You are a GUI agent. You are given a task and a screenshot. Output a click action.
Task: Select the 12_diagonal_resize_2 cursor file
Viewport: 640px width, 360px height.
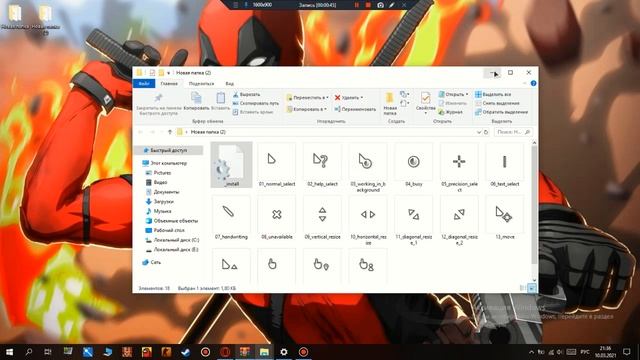[459, 220]
